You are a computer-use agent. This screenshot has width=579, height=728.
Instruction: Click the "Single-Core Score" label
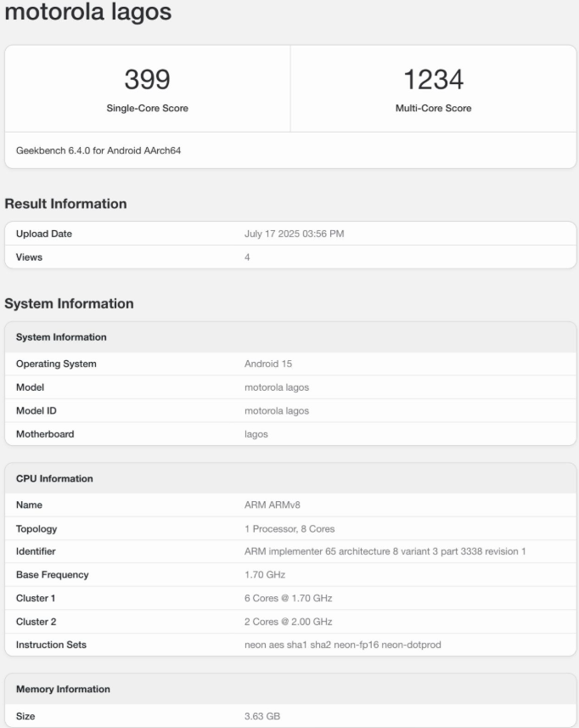[147, 108]
